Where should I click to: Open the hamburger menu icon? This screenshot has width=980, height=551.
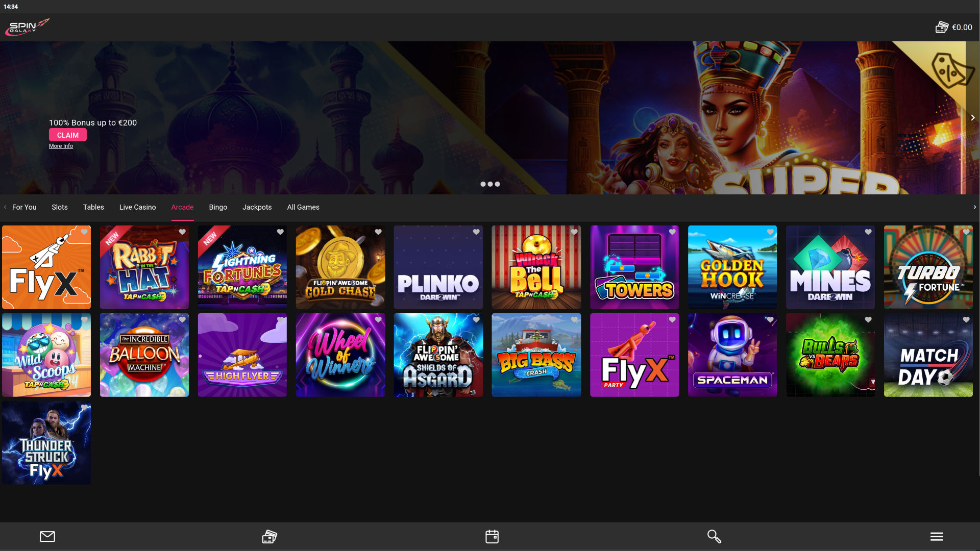click(937, 536)
